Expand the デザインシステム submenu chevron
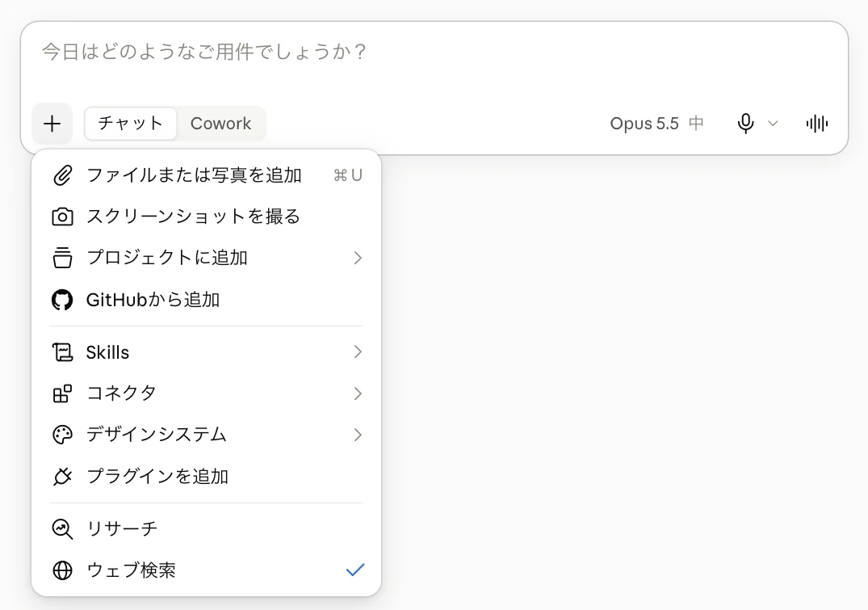The image size is (868, 610). [x=358, y=435]
